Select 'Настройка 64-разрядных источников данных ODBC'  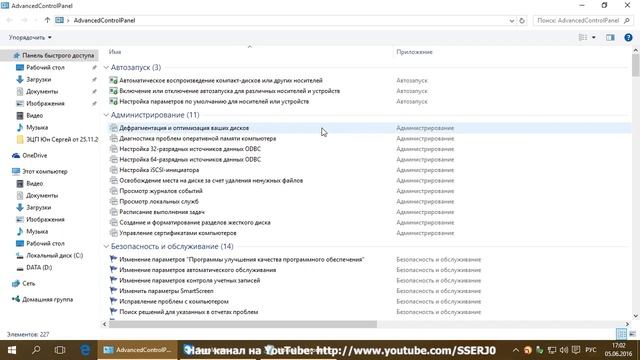(190, 160)
